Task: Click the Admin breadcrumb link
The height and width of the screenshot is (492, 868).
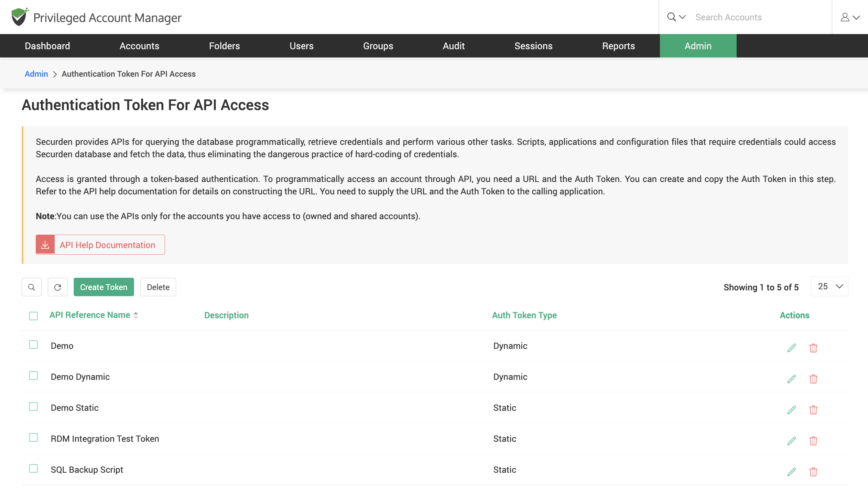Action: tap(36, 73)
